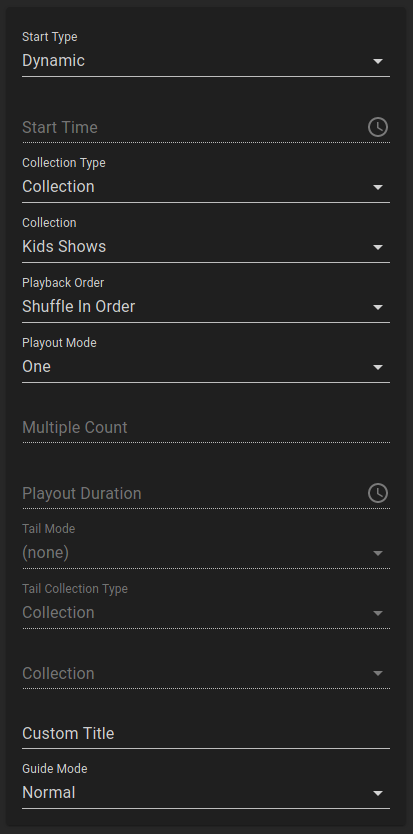Click the Shuffle In Order value
The width and height of the screenshot is (413, 834).
pos(79,306)
